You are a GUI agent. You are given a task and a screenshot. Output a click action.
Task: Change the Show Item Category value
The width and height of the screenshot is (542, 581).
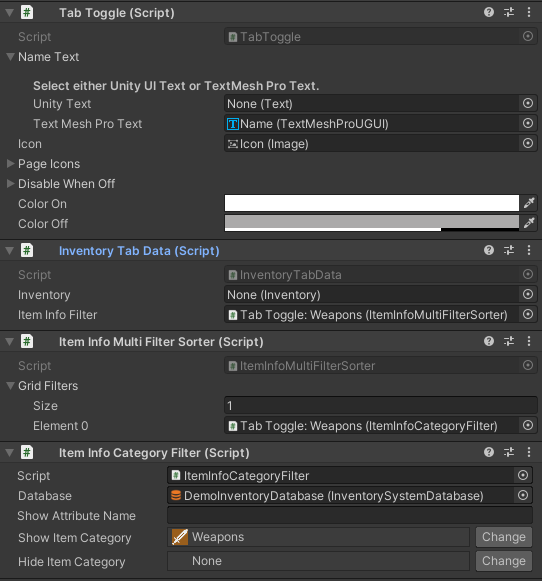504,537
